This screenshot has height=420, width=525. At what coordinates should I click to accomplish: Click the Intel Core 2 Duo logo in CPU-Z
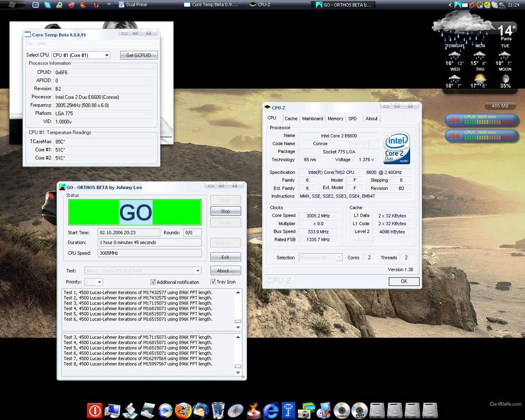pyautogui.click(x=397, y=148)
